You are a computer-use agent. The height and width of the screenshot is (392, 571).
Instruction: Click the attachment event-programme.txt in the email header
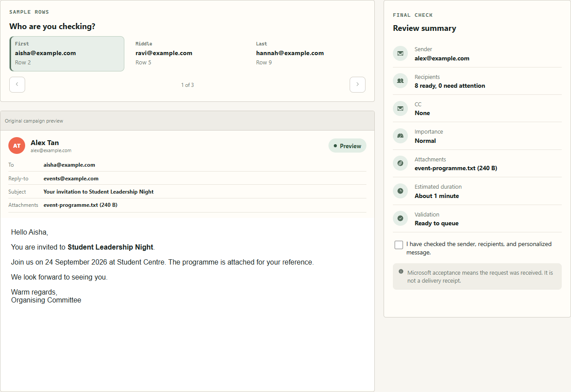80,205
